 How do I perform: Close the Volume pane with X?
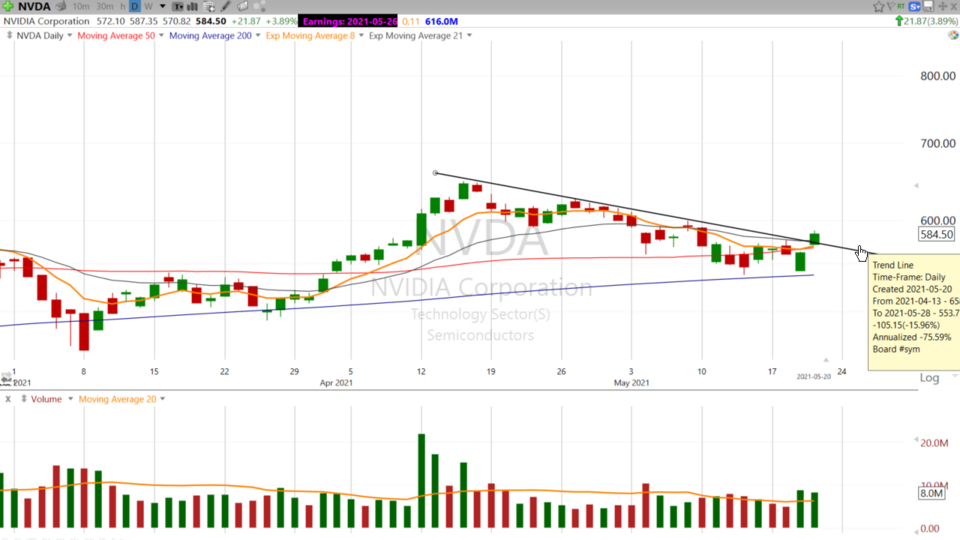[x=8, y=399]
